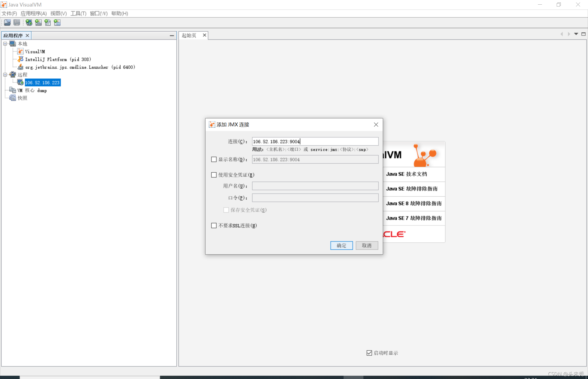Minimize the 应用程序 panel with dash icon
The width and height of the screenshot is (588, 379).
[172, 36]
